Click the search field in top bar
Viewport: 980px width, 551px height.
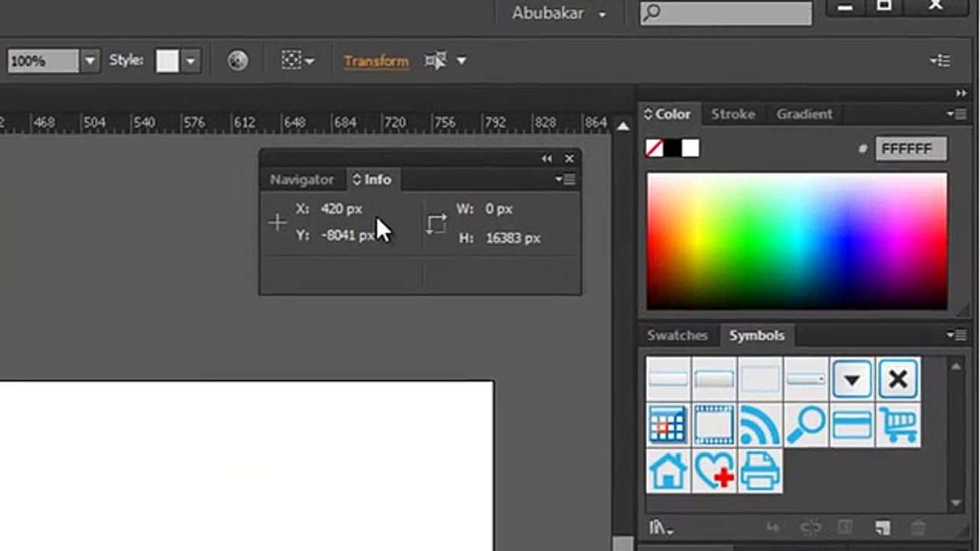click(x=726, y=13)
